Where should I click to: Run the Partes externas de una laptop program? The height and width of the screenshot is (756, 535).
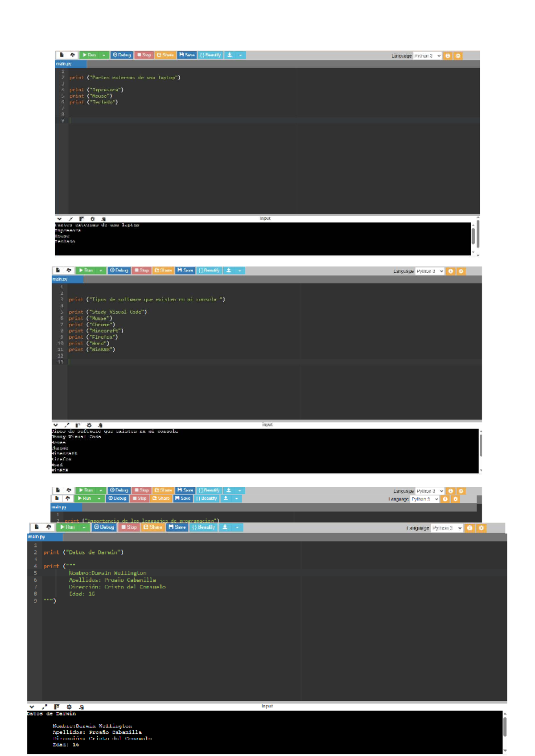coord(89,55)
